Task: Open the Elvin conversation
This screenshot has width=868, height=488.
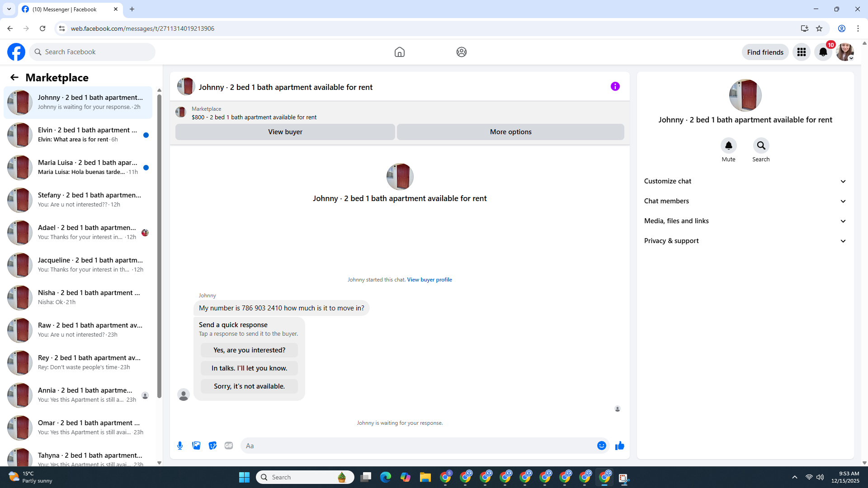Action: 78,135
